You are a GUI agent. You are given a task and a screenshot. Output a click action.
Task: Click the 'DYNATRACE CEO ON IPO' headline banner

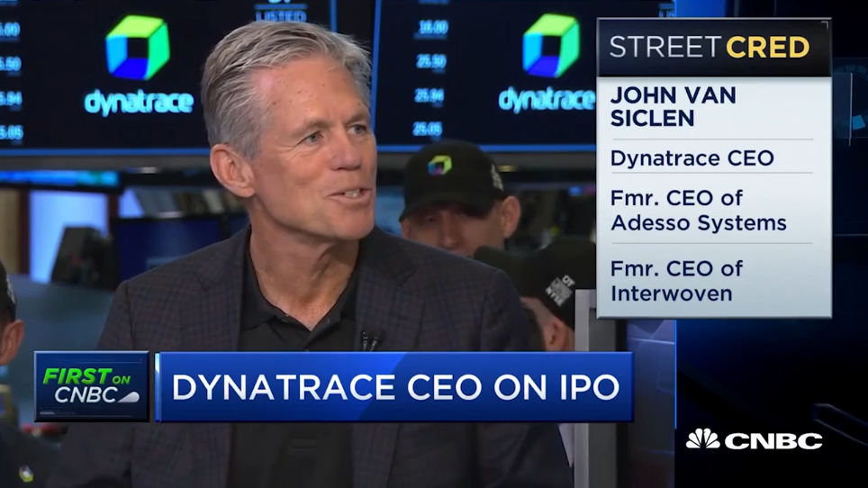click(394, 387)
